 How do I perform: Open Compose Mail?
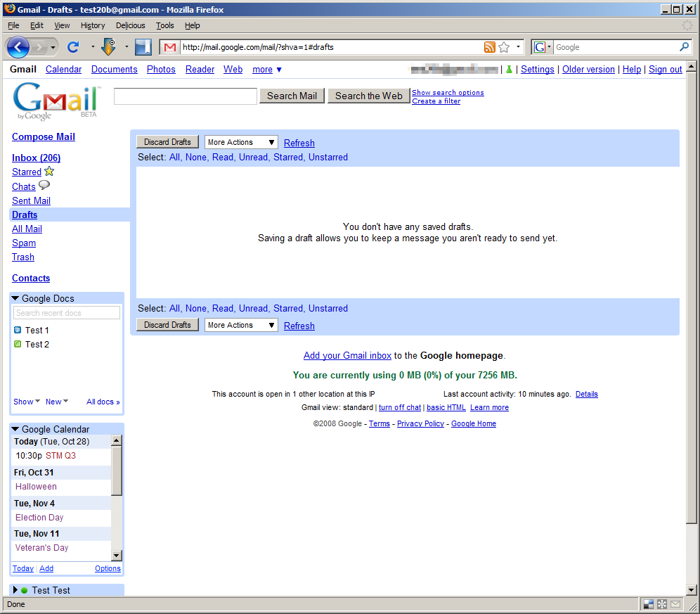(x=44, y=136)
